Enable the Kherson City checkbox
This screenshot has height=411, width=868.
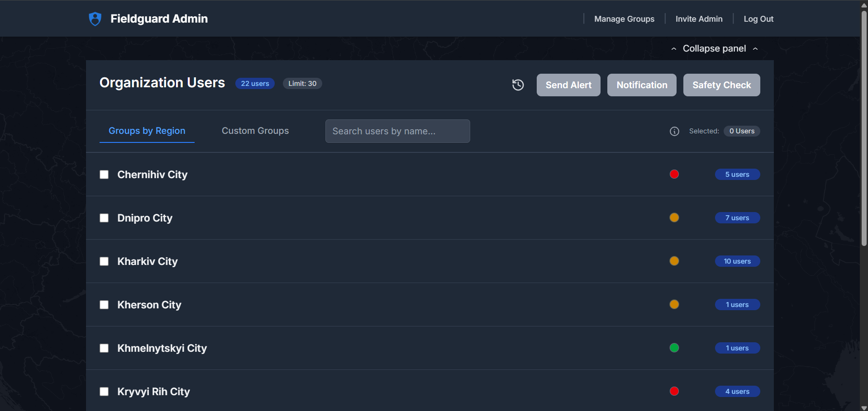tap(104, 304)
